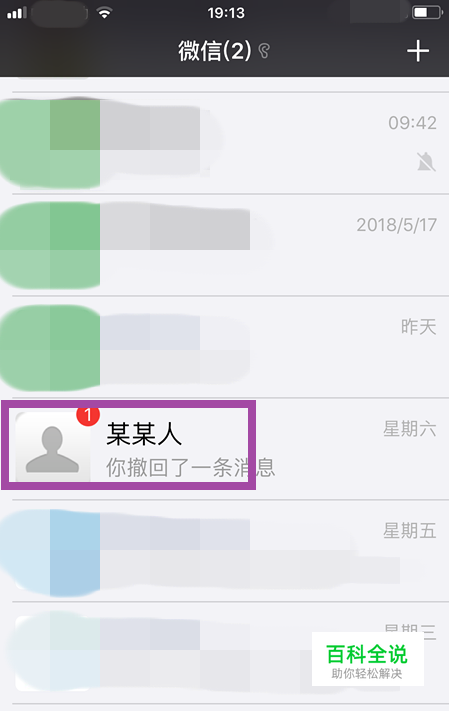Image resolution: width=449 pixels, height=711 pixels.
Task: Tap the green blurred avatar on 昨天 chat
Action: pyautogui.click(x=50, y=348)
